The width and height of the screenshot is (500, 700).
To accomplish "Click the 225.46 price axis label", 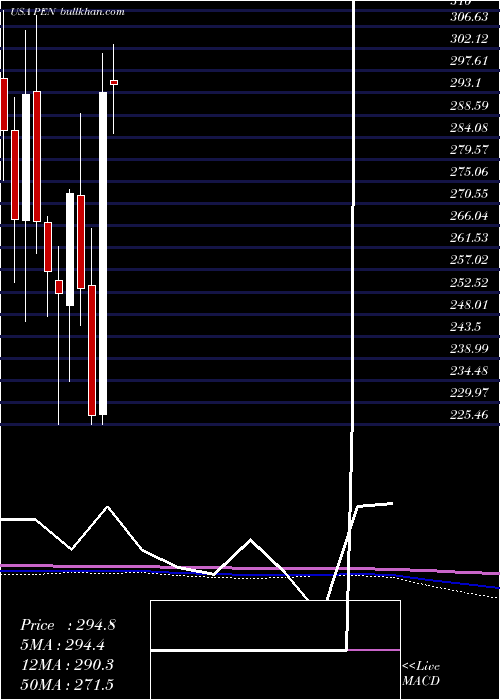I will (x=469, y=415).
